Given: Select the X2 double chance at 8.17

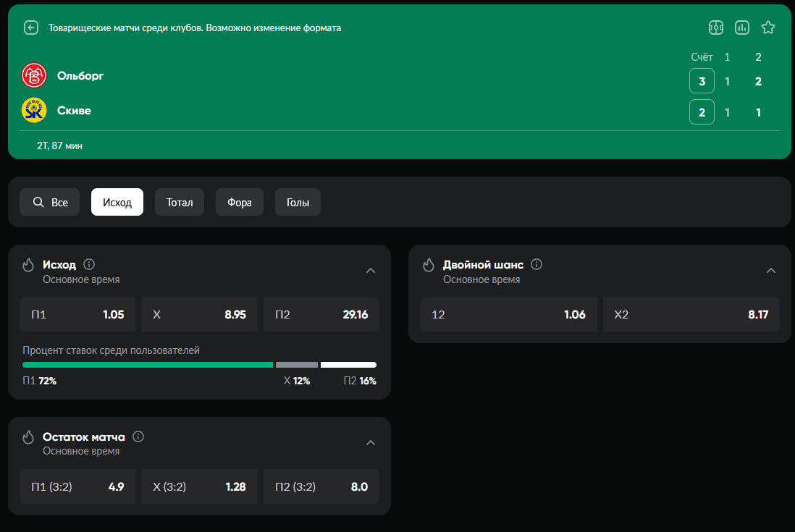Looking at the screenshot, I should [x=691, y=314].
